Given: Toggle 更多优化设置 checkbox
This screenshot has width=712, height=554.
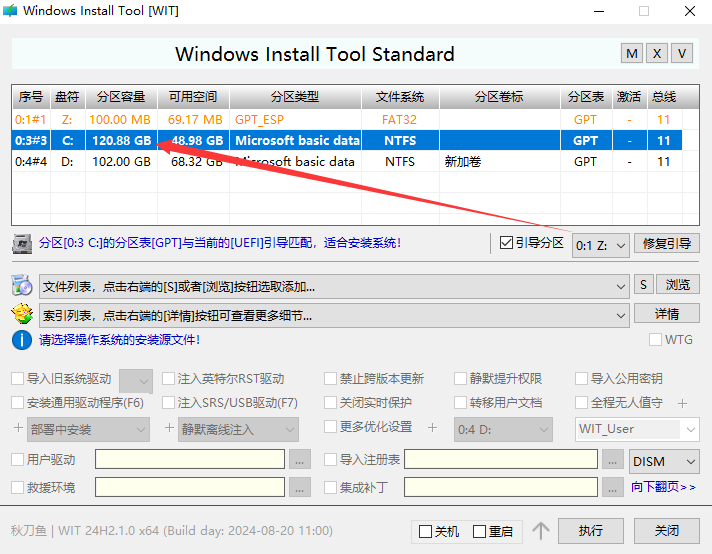Looking at the screenshot, I should coord(330,426).
